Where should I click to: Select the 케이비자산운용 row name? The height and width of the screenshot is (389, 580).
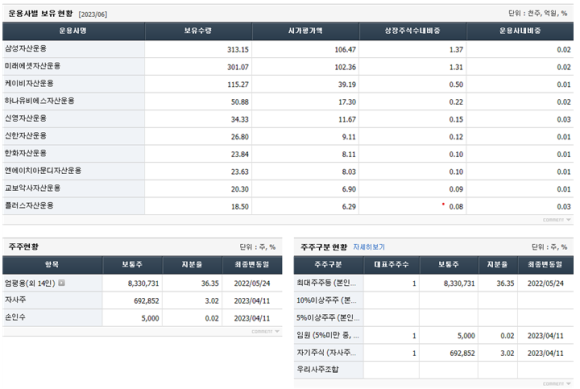29,83
